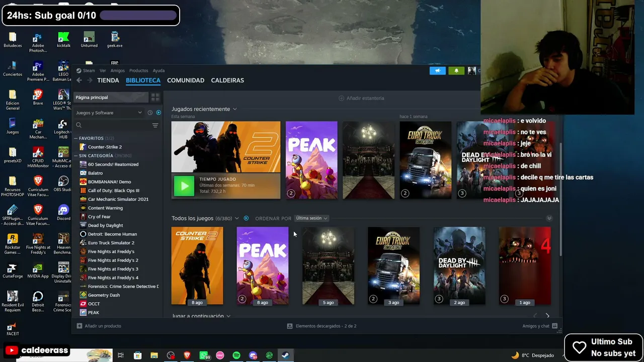Open Brave browser from the taskbar
The height and width of the screenshot is (362, 644).
[187, 355]
